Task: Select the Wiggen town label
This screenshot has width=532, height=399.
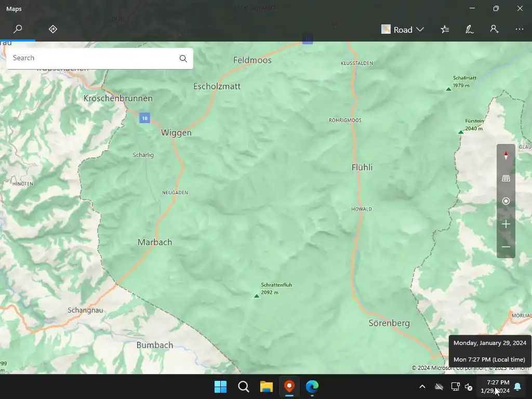Action: [176, 132]
